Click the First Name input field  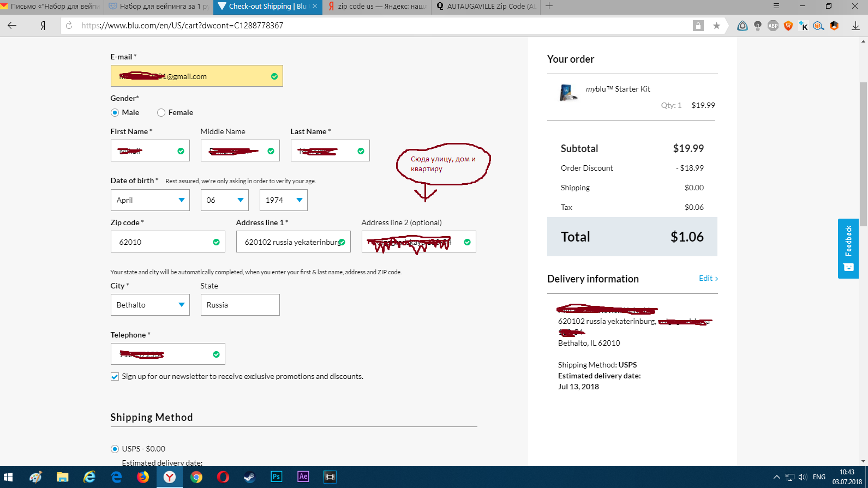point(150,150)
